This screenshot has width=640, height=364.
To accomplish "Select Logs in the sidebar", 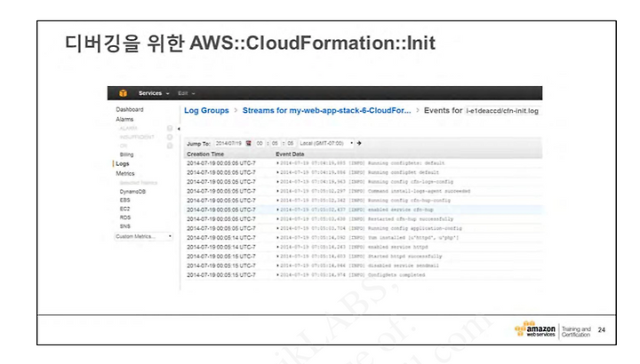I will point(122,163).
